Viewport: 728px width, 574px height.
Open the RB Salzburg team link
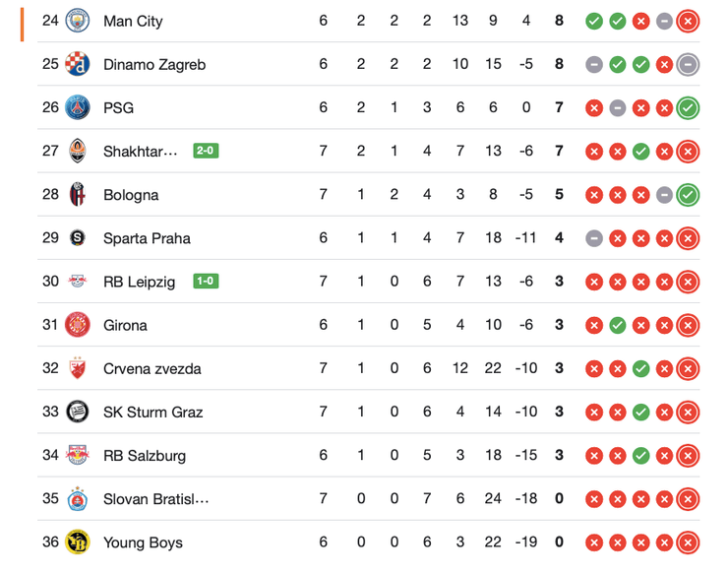(x=144, y=455)
